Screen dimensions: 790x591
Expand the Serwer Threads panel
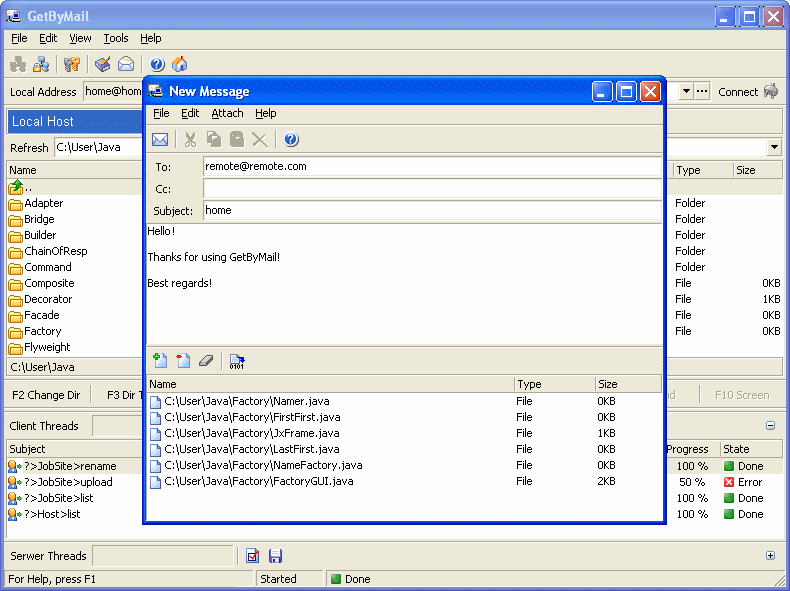pos(770,555)
